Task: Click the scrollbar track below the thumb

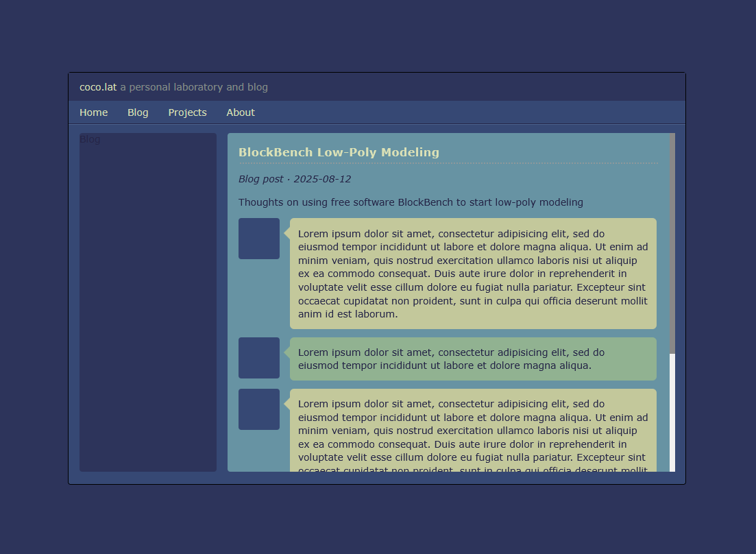Action: point(672,413)
